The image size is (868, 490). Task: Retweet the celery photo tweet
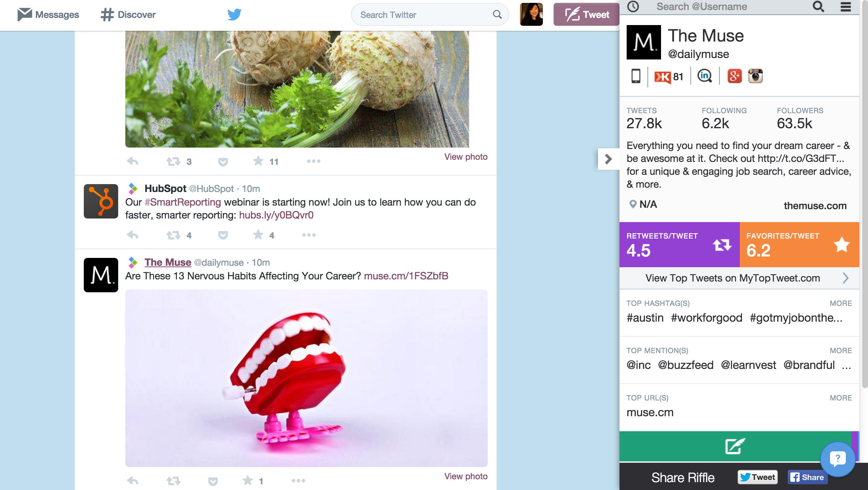coord(173,162)
